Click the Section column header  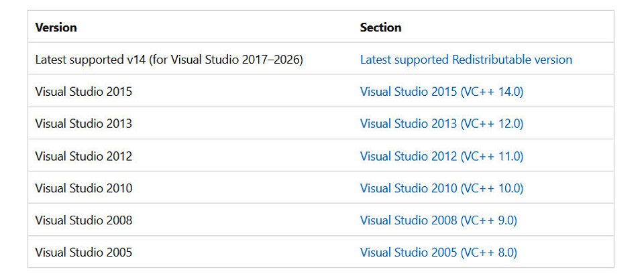(x=380, y=27)
